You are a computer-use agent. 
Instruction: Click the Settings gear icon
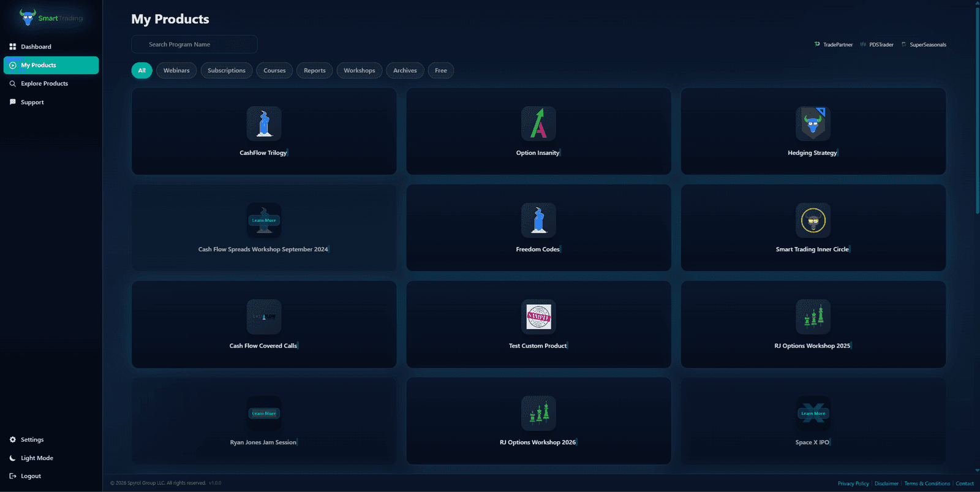click(x=13, y=439)
